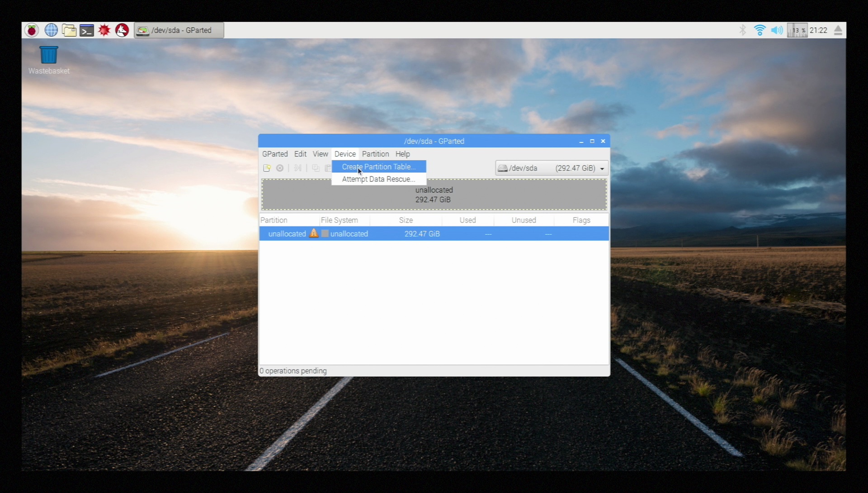Open the Device menu in GParted
Viewport: 868px width, 493px height.
[x=344, y=154]
